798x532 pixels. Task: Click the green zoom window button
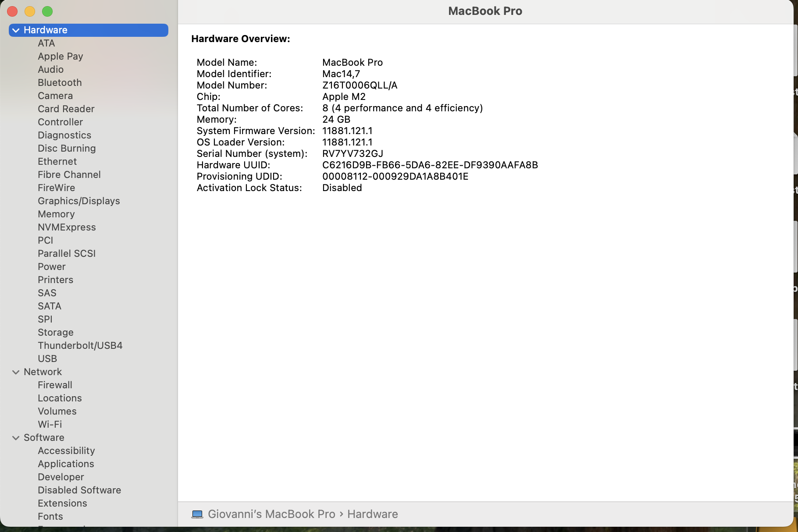tap(47, 11)
